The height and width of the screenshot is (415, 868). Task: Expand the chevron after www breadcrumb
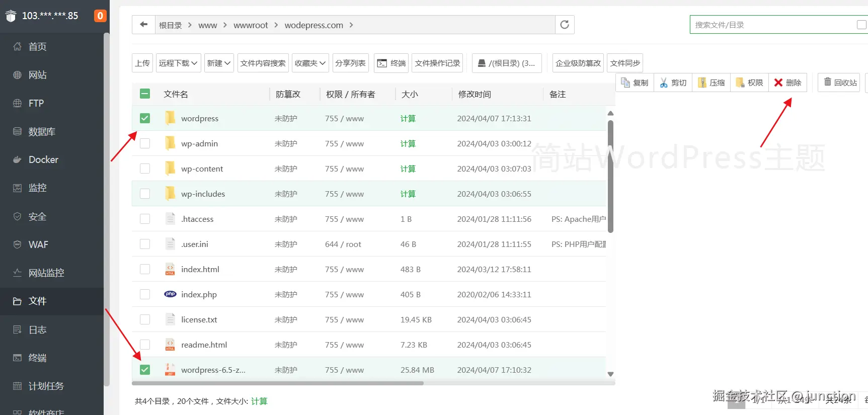click(225, 25)
